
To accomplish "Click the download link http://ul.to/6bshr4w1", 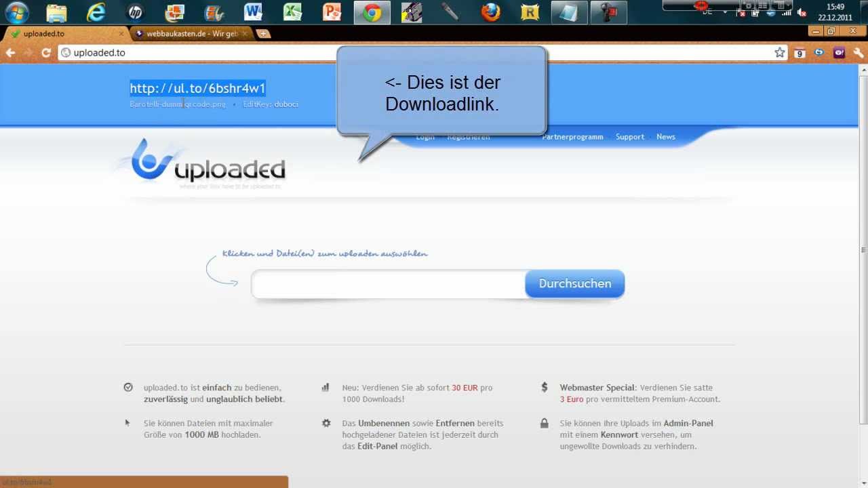I will click(197, 88).
